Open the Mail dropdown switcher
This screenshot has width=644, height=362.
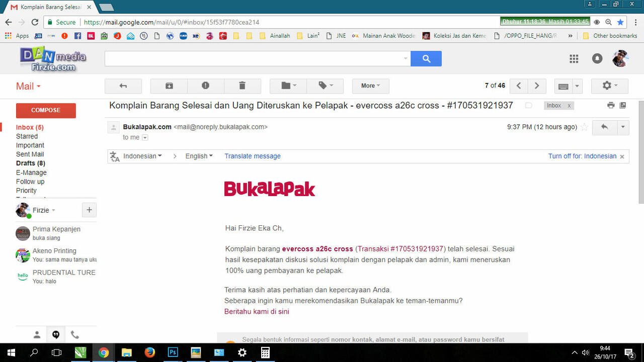point(28,86)
